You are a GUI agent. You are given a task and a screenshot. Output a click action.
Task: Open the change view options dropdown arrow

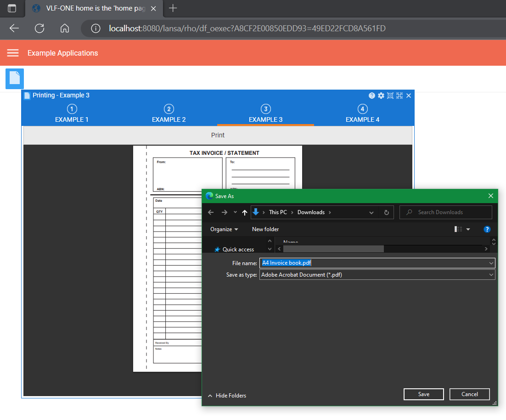[x=468, y=229]
